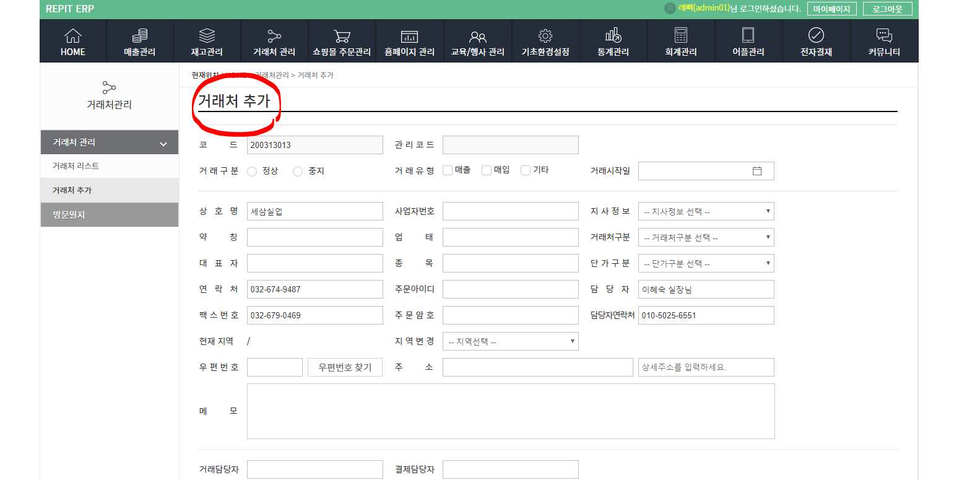Open the 단가구분 선택 dropdown
The image size is (980, 480).
pos(706,263)
